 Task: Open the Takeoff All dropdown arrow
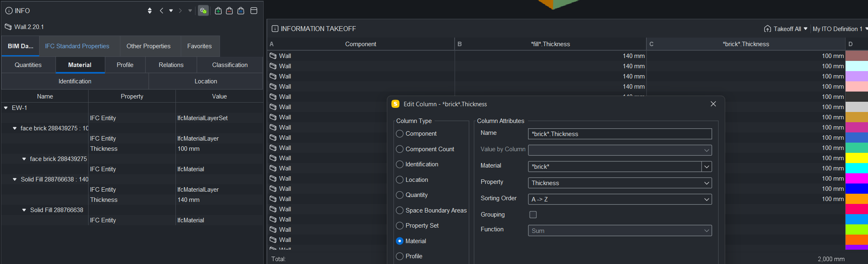[806, 29]
